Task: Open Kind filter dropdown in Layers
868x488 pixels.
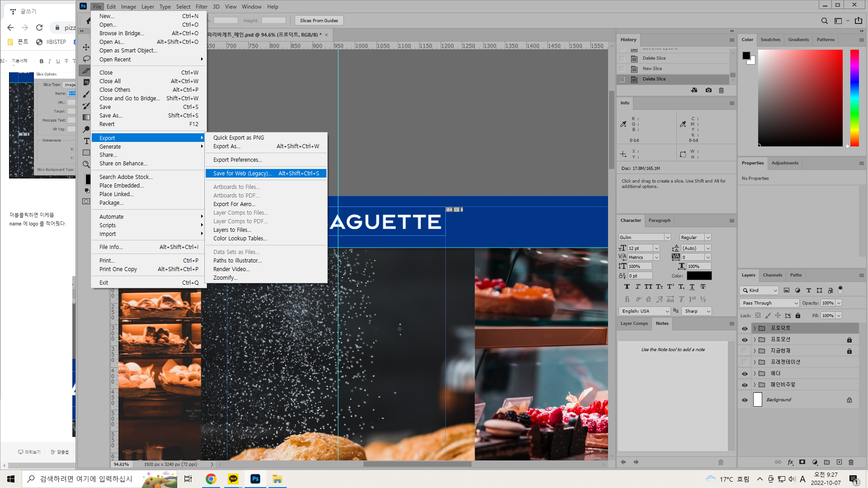Action: pyautogui.click(x=759, y=290)
